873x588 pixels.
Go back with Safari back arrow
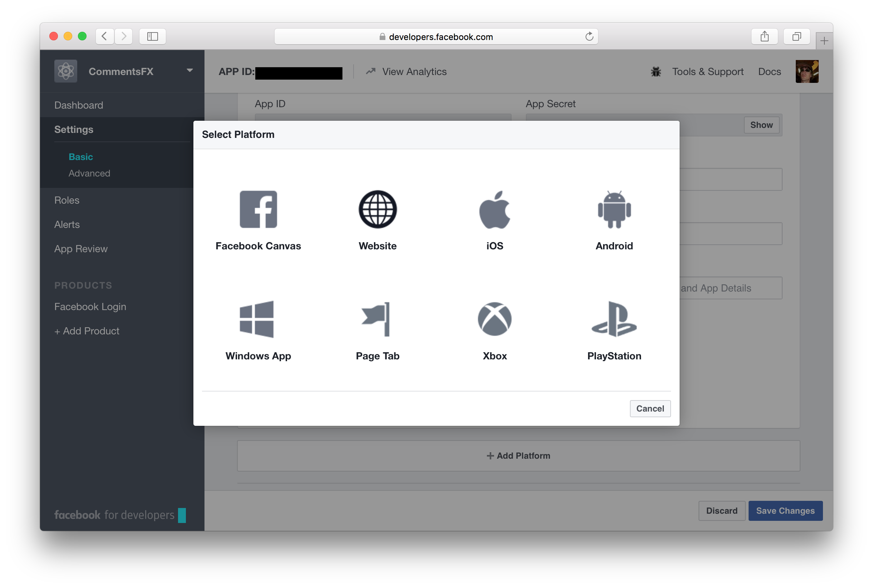coord(105,36)
